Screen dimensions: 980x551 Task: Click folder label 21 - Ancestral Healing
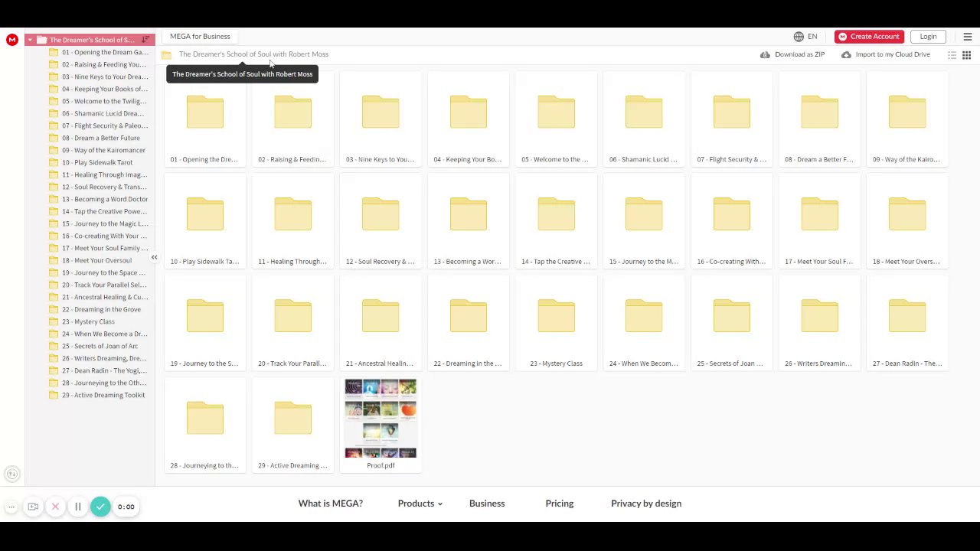click(381, 364)
